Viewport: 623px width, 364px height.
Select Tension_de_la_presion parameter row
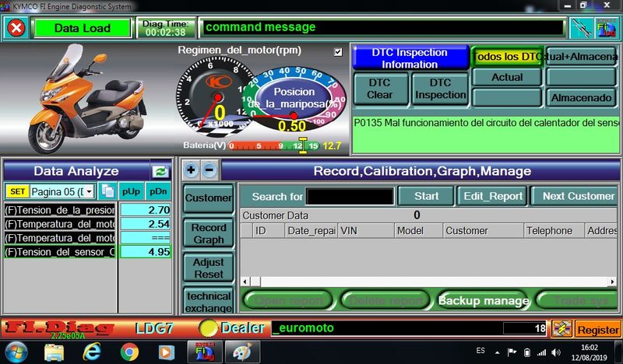coord(60,210)
